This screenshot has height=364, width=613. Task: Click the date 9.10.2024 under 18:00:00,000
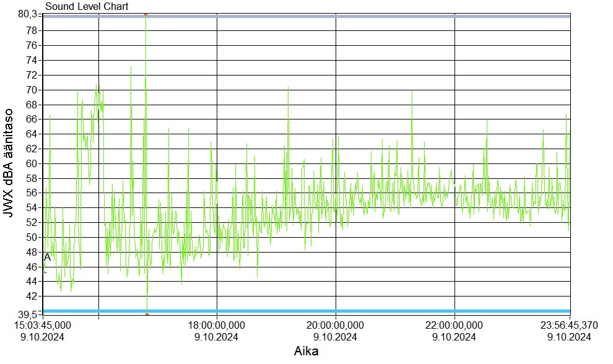216,337
